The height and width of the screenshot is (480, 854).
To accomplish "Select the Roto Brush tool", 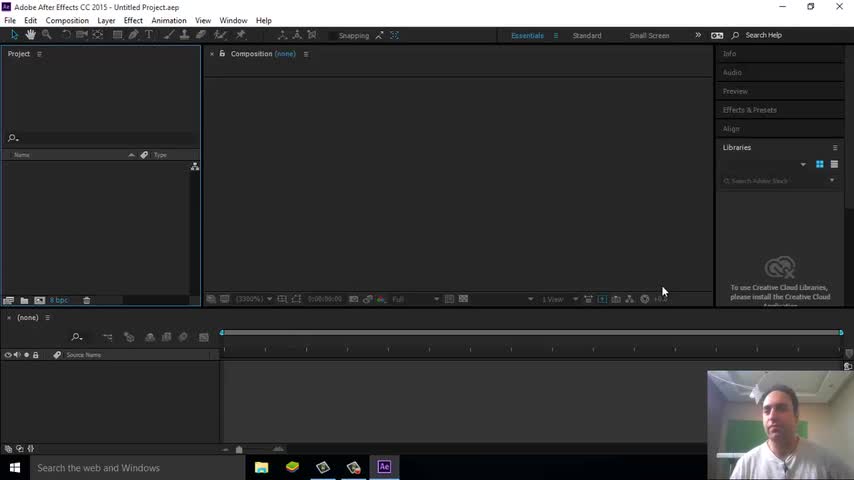I will tap(220, 35).
